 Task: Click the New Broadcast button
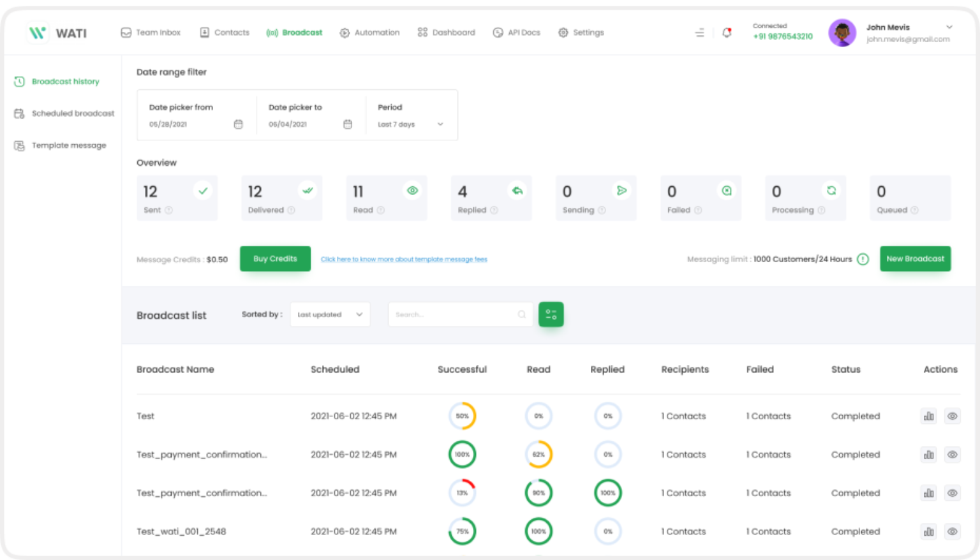pyautogui.click(x=915, y=259)
